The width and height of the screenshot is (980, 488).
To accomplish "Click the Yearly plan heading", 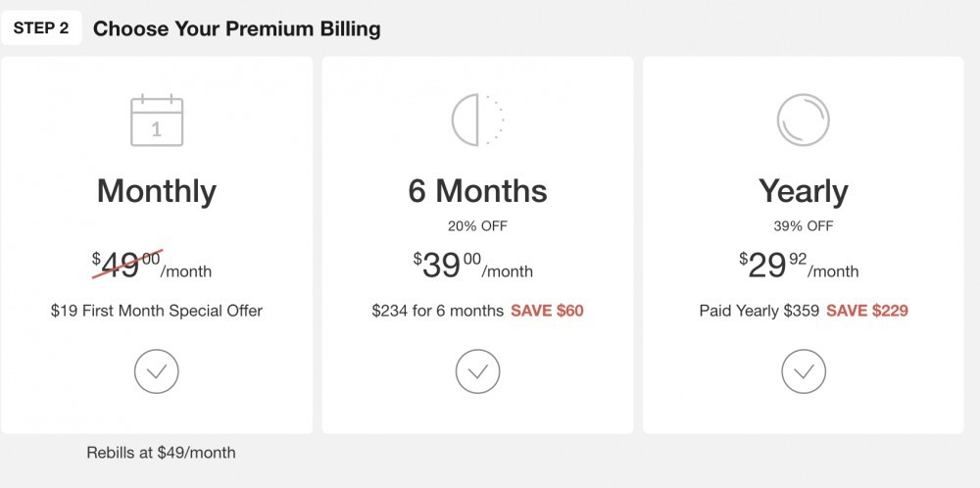I will 804,192.
